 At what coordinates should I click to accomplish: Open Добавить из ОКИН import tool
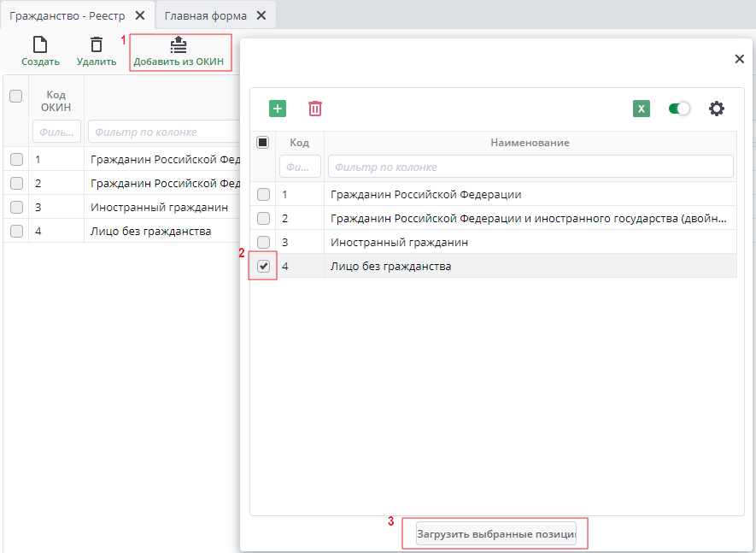(x=179, y=44)
